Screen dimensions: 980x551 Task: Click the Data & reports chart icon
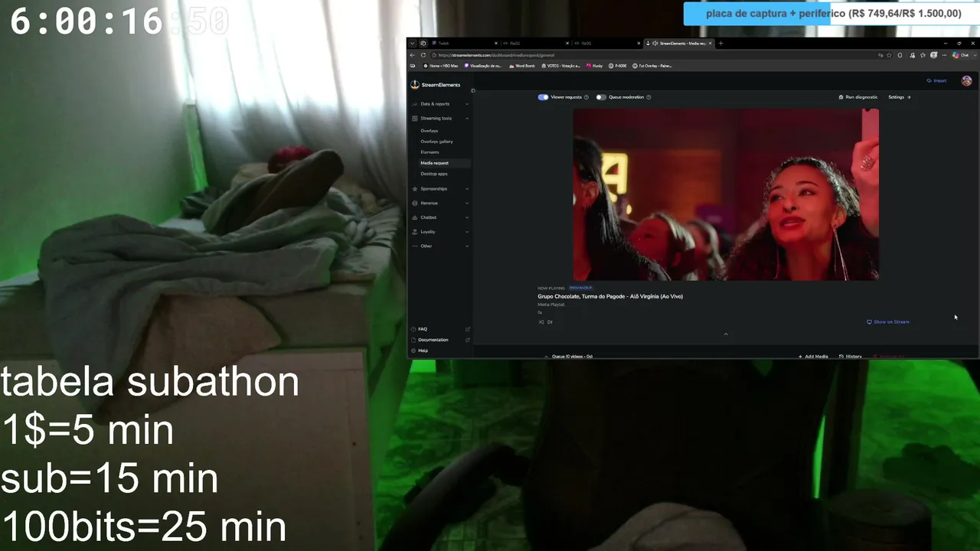pyautogui.click(x=415, y=104)
